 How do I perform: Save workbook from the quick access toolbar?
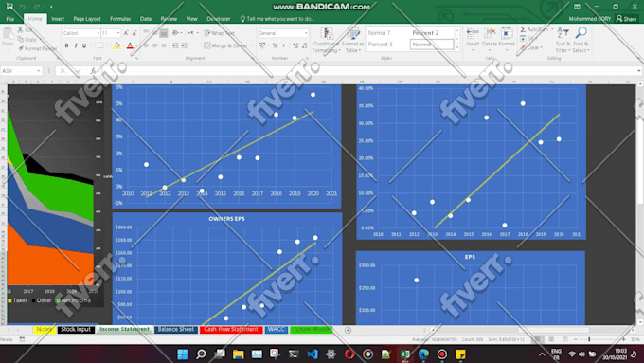(x=9, y=7)
